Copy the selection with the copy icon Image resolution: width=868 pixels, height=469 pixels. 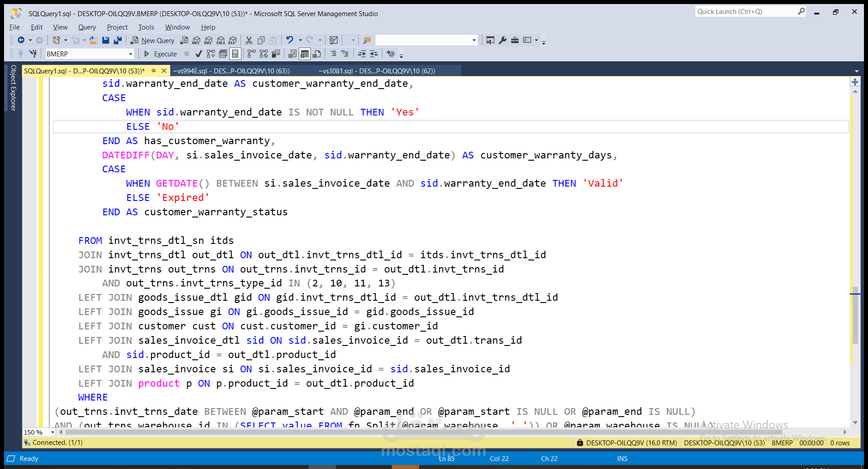[261, 40]
